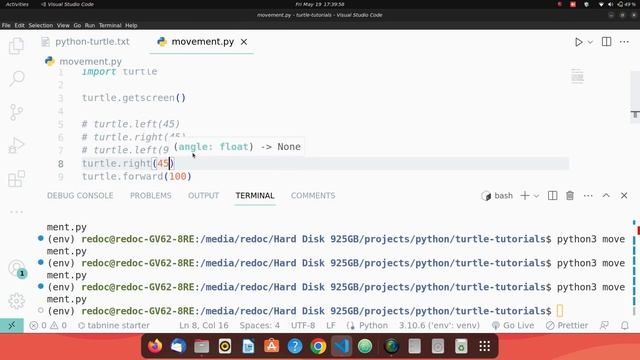This screenshot has width=640, height=360.
Task: Go to line via Ln 8, Col 16
Action: pos(204,325)
